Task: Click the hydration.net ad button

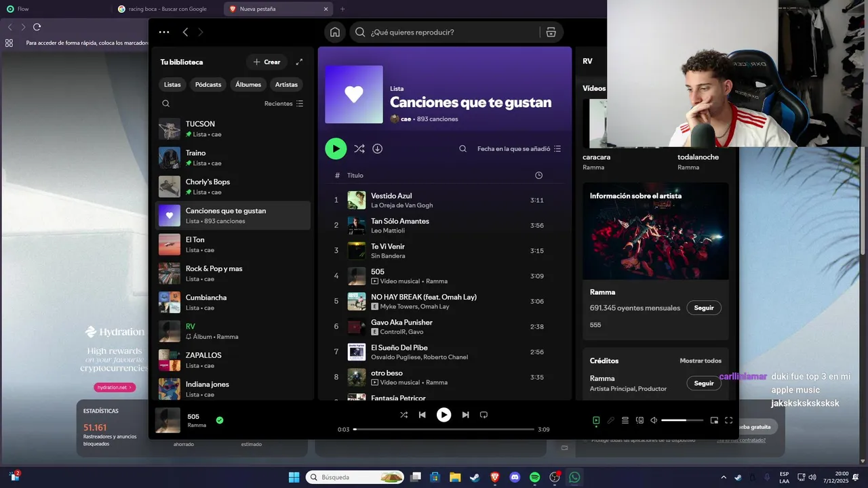Action: pyautogui.click(x=115, y=388)
